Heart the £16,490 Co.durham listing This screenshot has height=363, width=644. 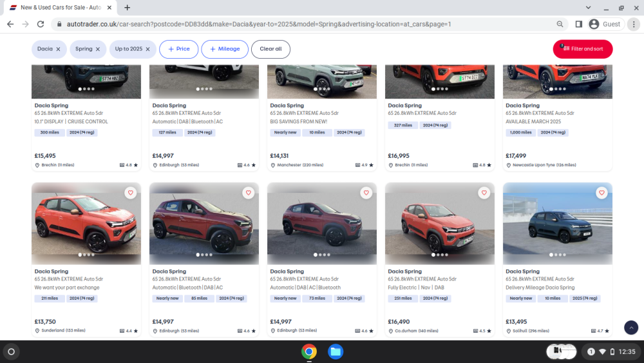click(x=484, y=193)
